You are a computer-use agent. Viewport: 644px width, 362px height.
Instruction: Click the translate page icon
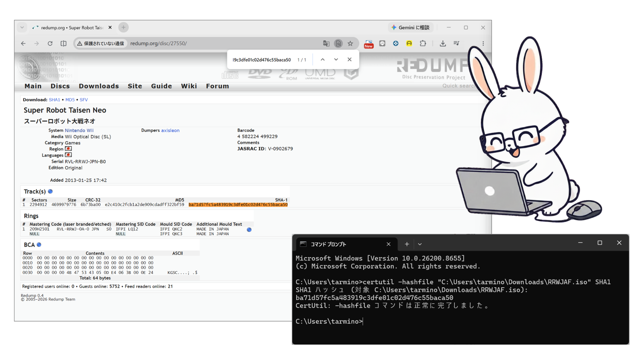click(326, 44)
